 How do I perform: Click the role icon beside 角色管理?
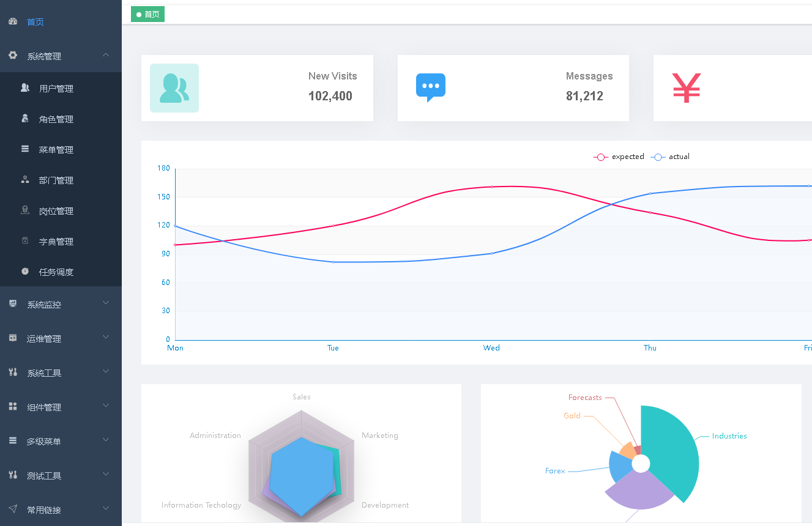click(x=25, y=119)
